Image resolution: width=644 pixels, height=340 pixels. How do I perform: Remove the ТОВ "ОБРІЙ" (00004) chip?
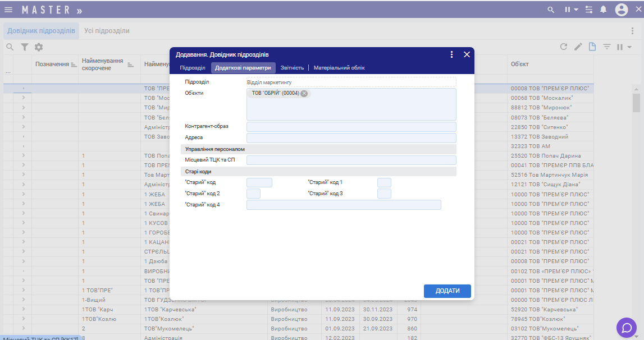304,94
